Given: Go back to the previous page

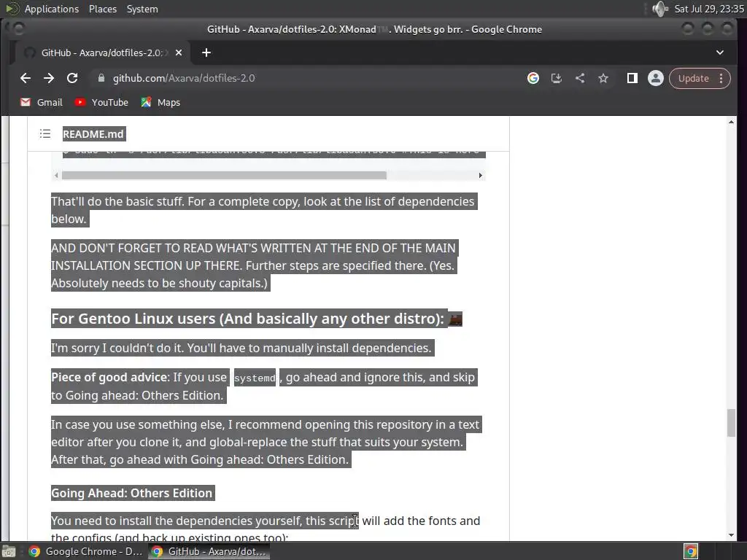Looking at the screenshot, I should click(26, 78).
